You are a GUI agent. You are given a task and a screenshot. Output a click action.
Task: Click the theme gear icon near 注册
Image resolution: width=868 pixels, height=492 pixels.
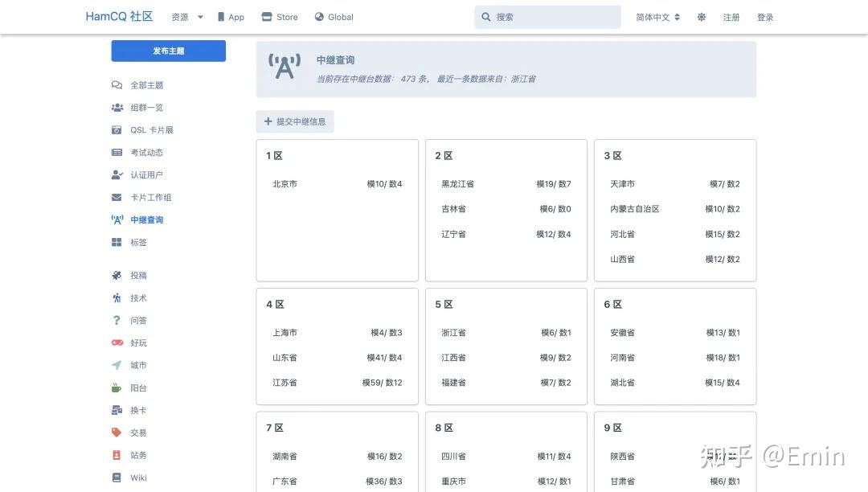[x=701, y=16]
